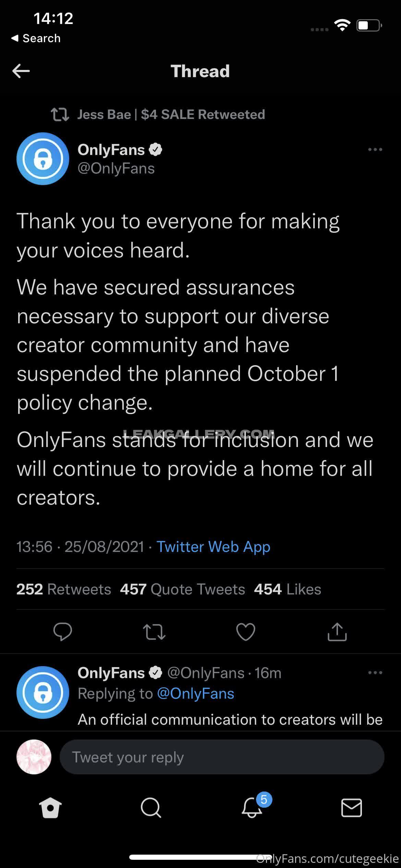Like the tweet with the heart icon
This screenshot has width=401, height=868.
(246, 631)
